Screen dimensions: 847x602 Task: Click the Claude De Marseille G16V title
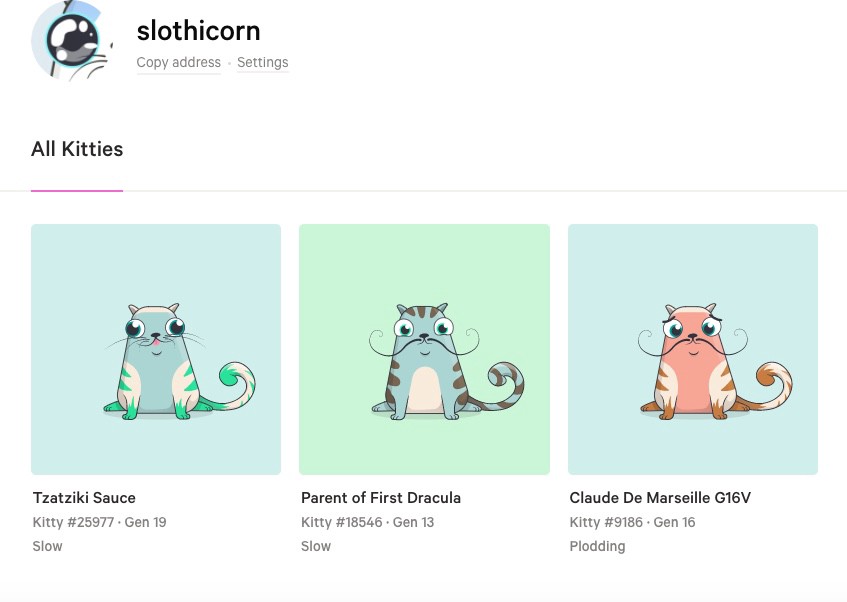(660, 498)
